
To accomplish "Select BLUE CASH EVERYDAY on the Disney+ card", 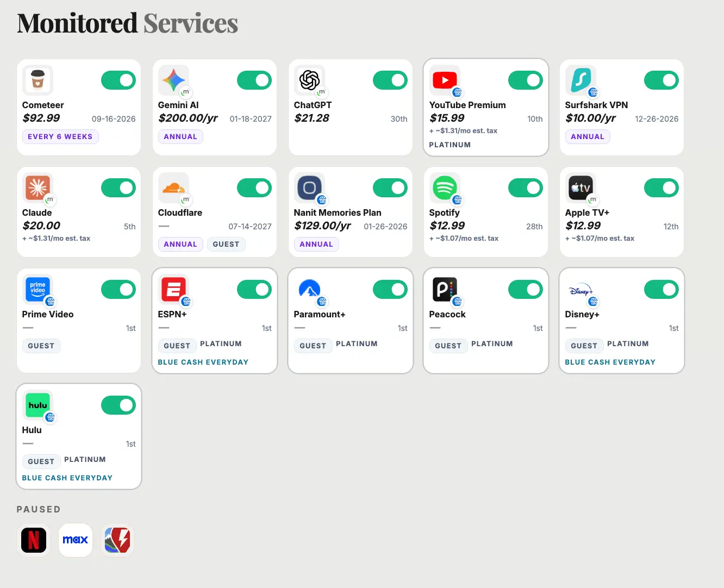I will [x=610, y=362].
